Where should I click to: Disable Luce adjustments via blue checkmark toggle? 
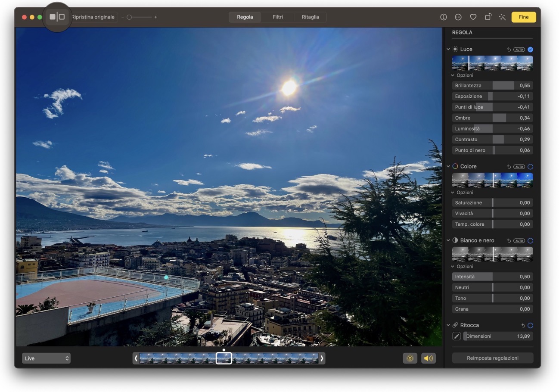coord(530,49)
